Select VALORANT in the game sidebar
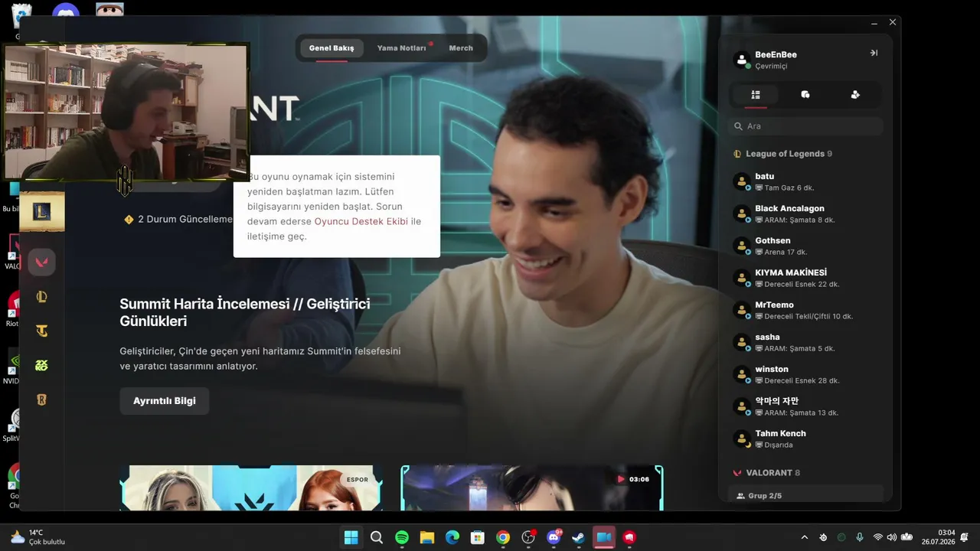Image resolution: width=980 pixels, height=551 pixels. pyautogui.click(x=41, y=262)
